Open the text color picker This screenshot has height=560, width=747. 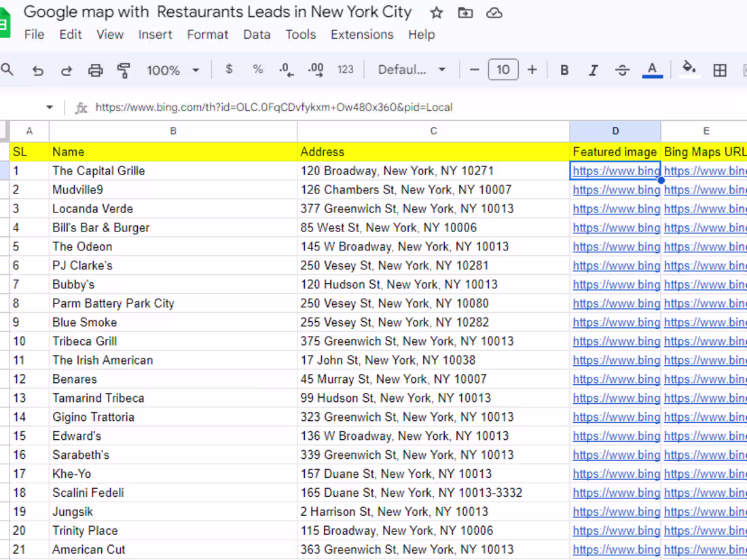coord(652,71)
